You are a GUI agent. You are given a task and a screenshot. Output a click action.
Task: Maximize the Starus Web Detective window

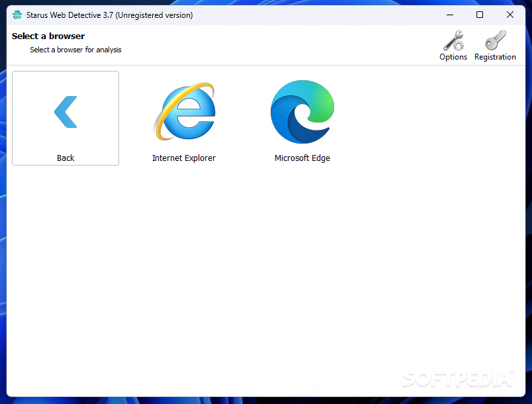(x=480, y=15)
